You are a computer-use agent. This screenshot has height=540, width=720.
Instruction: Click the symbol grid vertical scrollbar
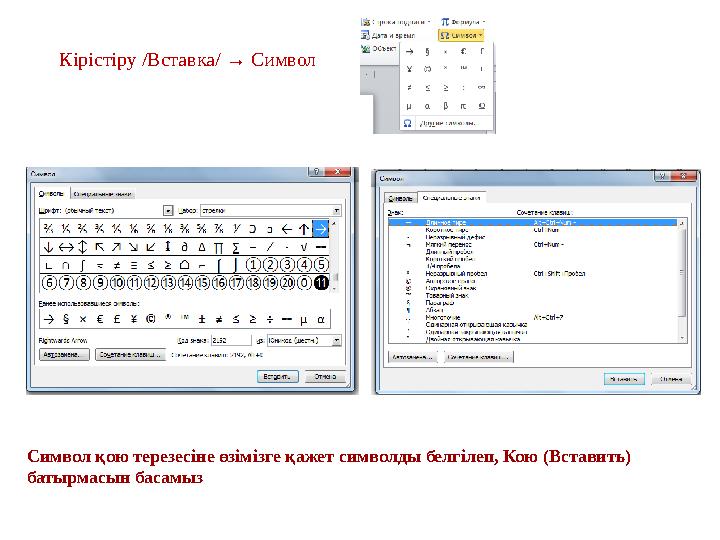tap(334, 256)
